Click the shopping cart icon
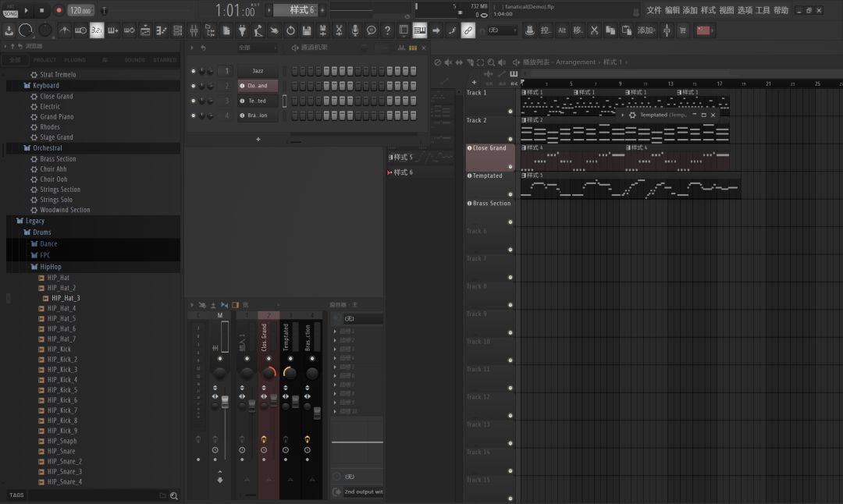Viewport: 843px width, 504px height. [x=683, y=30]
